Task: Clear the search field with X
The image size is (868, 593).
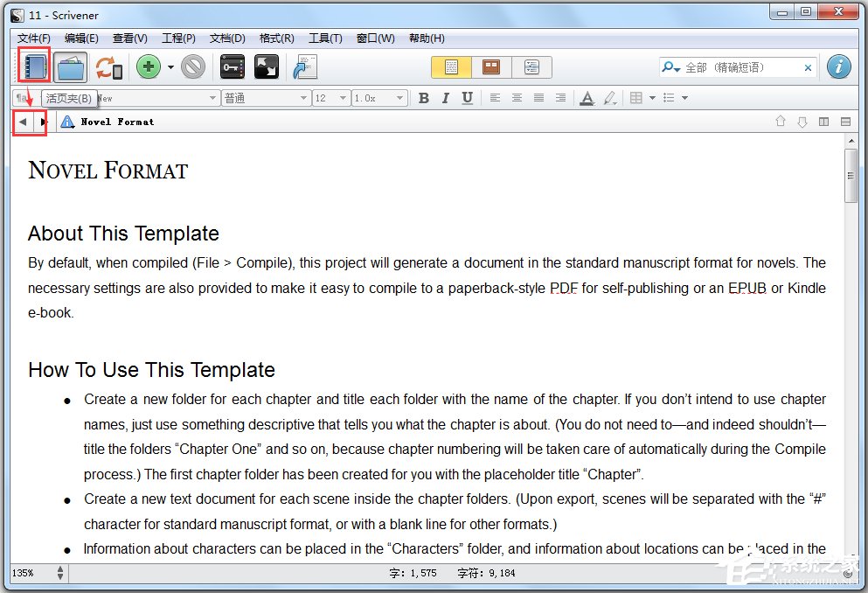Action: coord(809,67)
